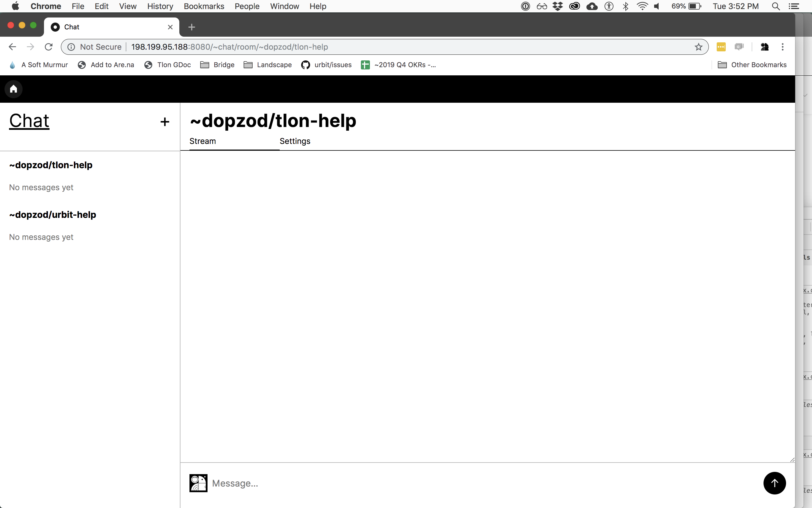Open the volume control in menu bar
Image resolution: width=812 pixels, height=508 pixels.
657,6
